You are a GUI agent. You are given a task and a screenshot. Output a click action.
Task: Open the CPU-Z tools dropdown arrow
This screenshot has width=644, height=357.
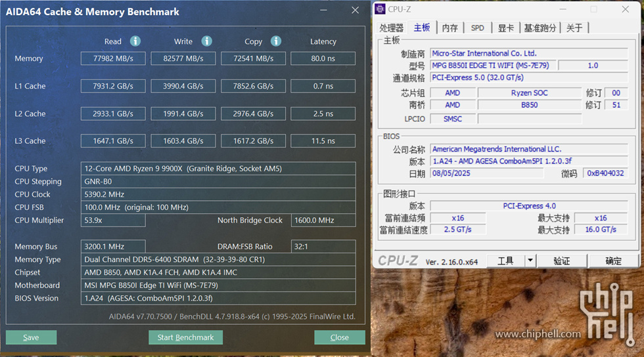pos(530,261)
